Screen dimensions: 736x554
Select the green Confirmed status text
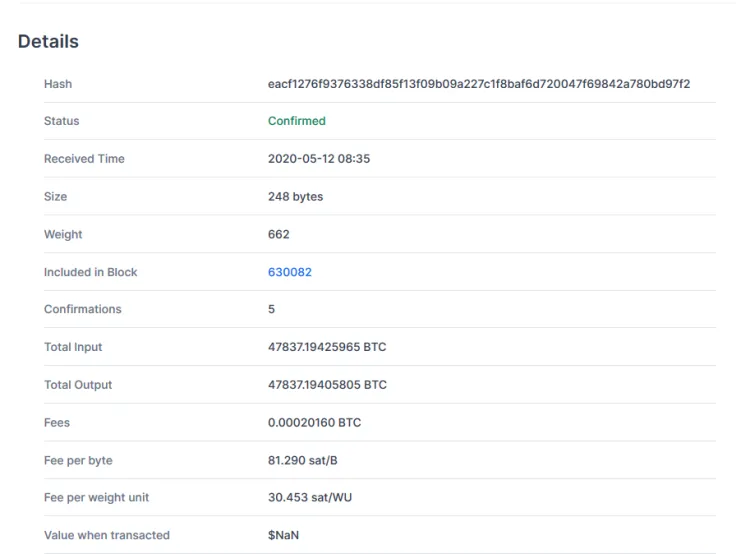(x=296, y=121)
